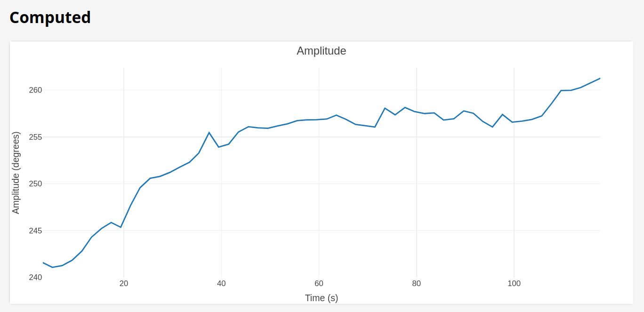Click the line peak near 73 seconds
644x312 pixels.
pyautogui.click(x=385, y=108)
